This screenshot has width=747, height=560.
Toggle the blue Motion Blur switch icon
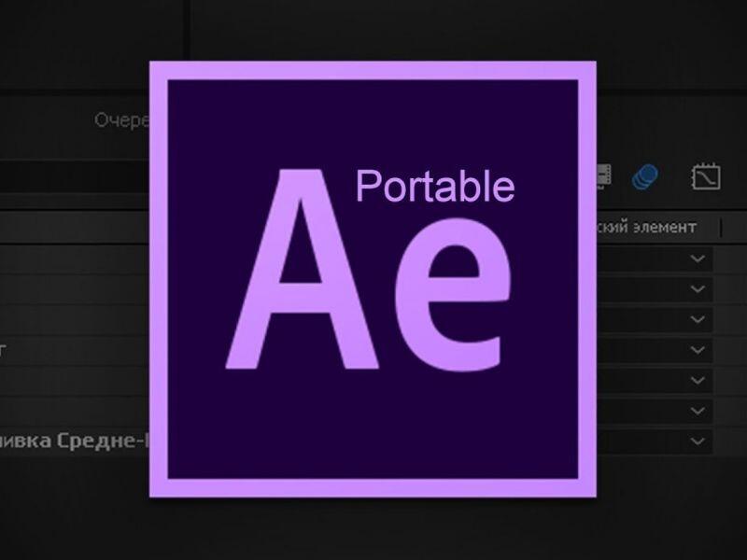point(645,177)
